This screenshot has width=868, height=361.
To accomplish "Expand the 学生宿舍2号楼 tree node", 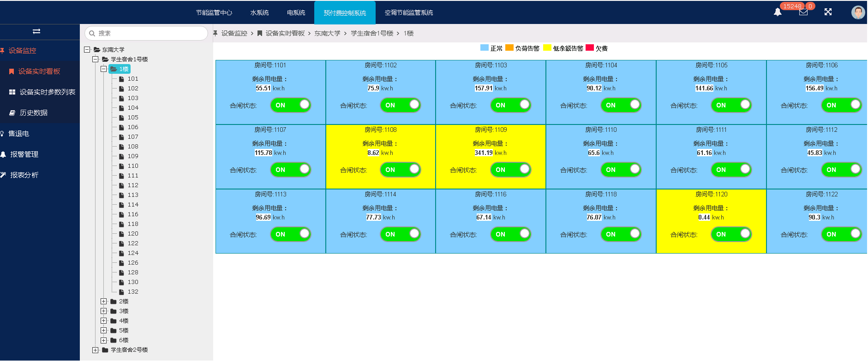I will (95, 350).
